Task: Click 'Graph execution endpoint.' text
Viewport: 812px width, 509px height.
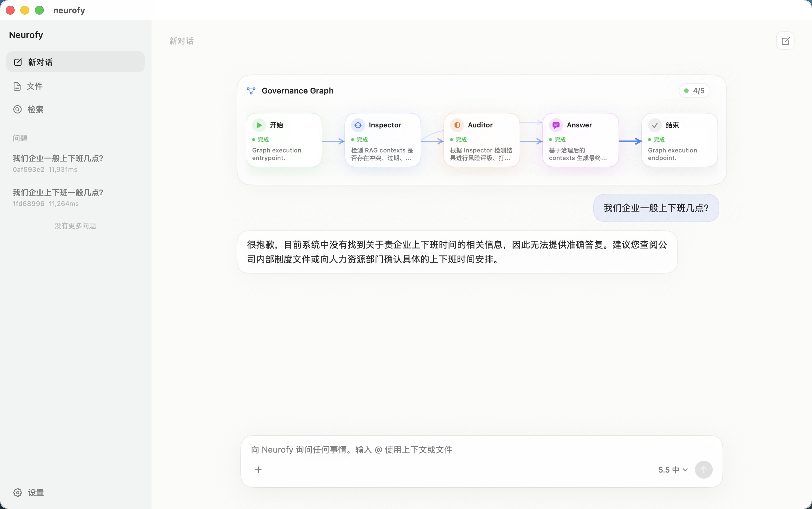Action: tap(672, 154)
